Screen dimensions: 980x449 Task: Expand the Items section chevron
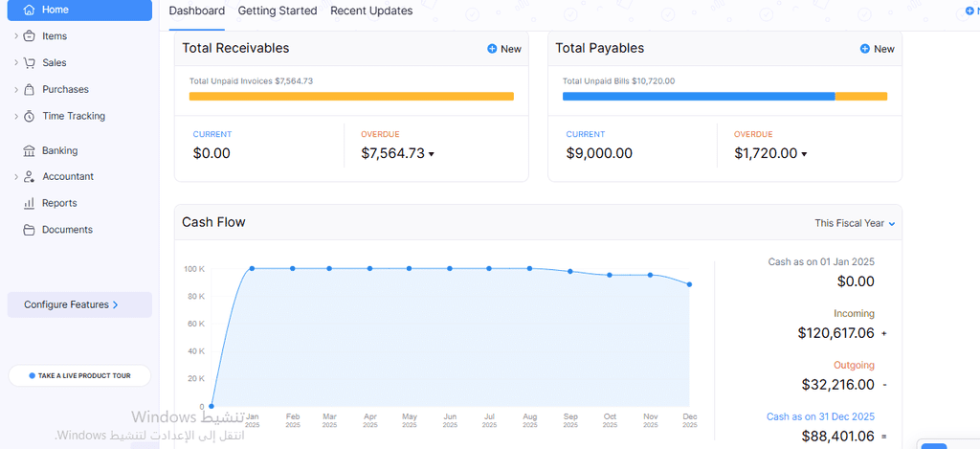tap(15, 36)
